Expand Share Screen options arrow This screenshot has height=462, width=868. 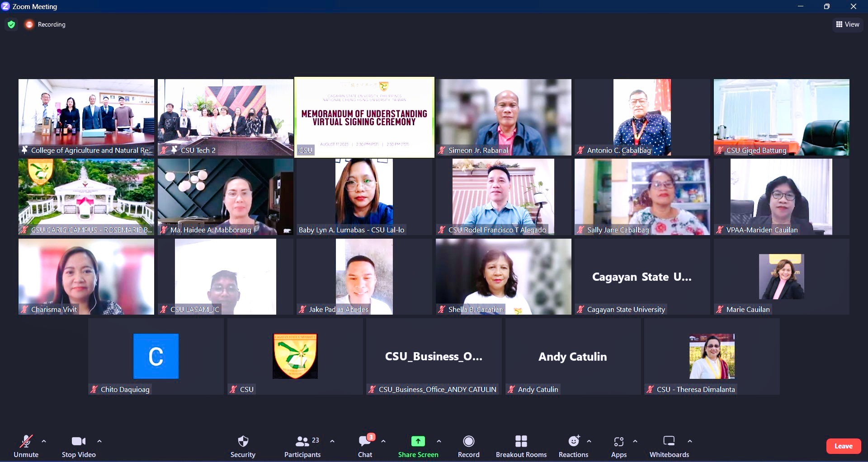pyautogui.click(x=439, y=441)
